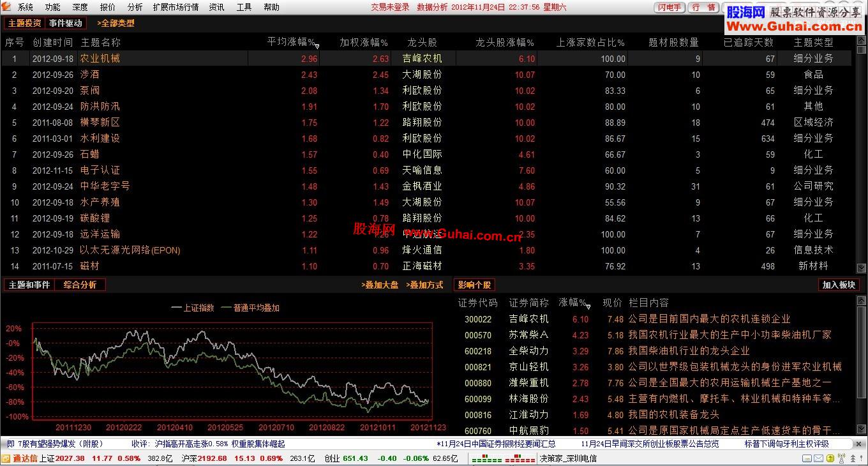Select the 防洪防汛 theme name
This screenshot has width=868, height=466.
tap(100, 106)
